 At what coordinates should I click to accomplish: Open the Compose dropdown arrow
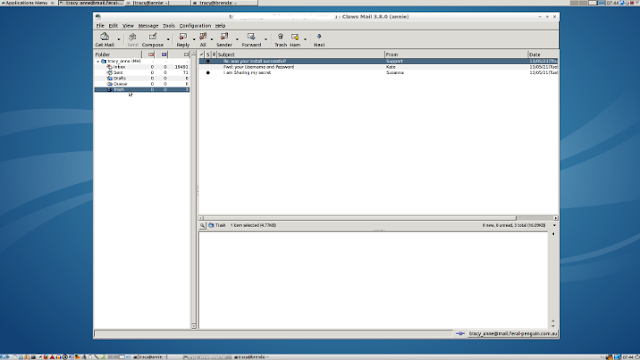coord(168,39)
